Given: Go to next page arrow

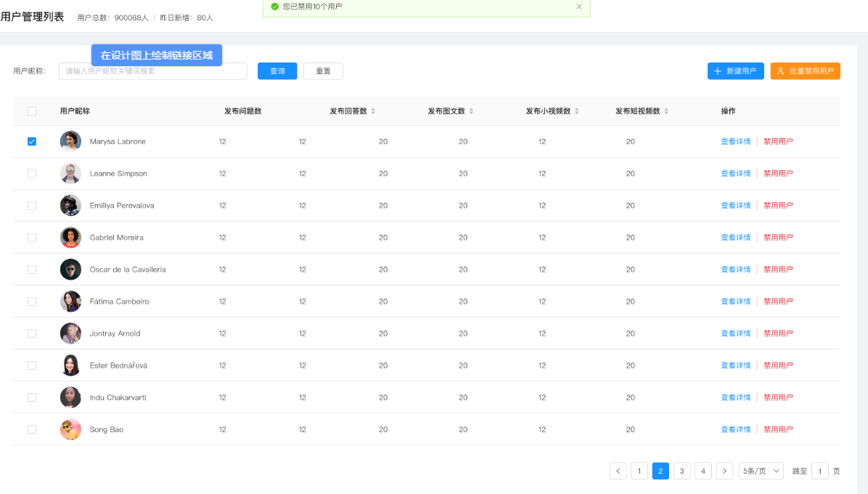Looking at the screenshot, I should click(x=724, y=471).
